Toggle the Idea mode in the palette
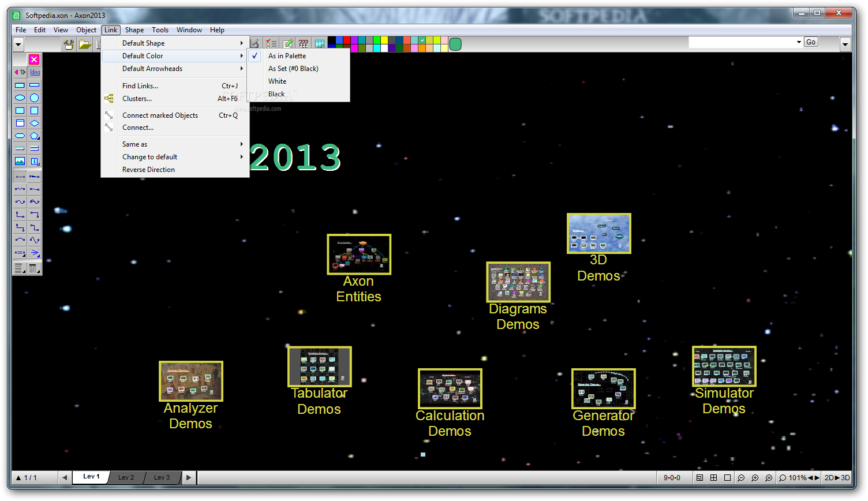This screenshot has height=501, width=868. point(35,72)
